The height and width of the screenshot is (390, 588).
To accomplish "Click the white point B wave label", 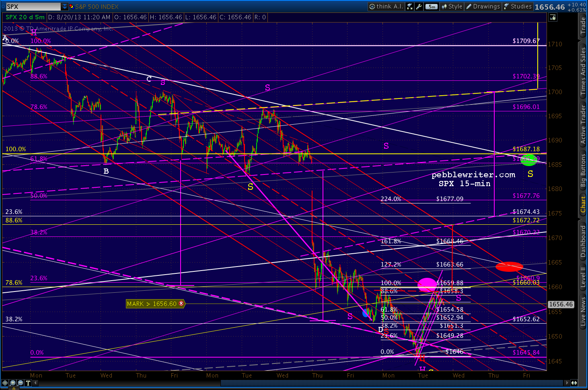I will 106,171.
